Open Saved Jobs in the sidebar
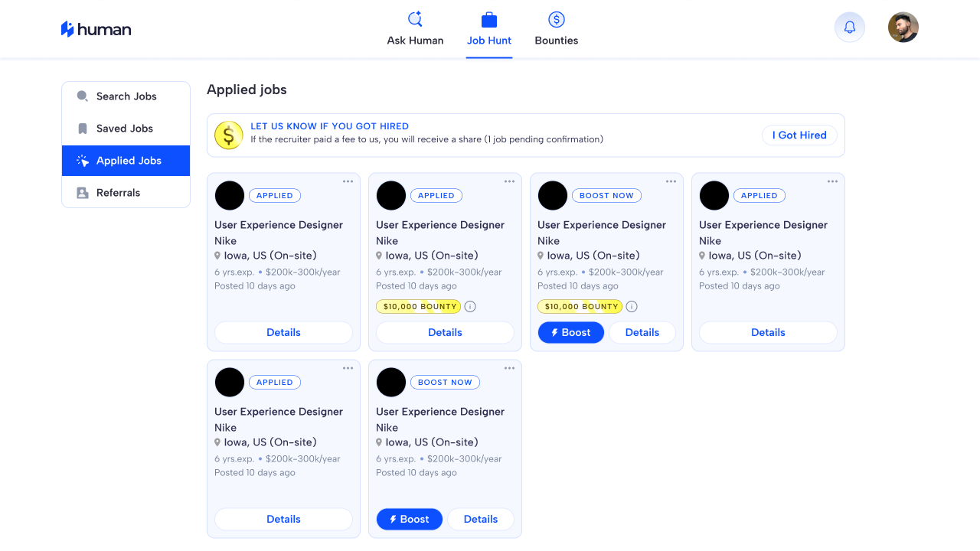 (x=126, y=129)
